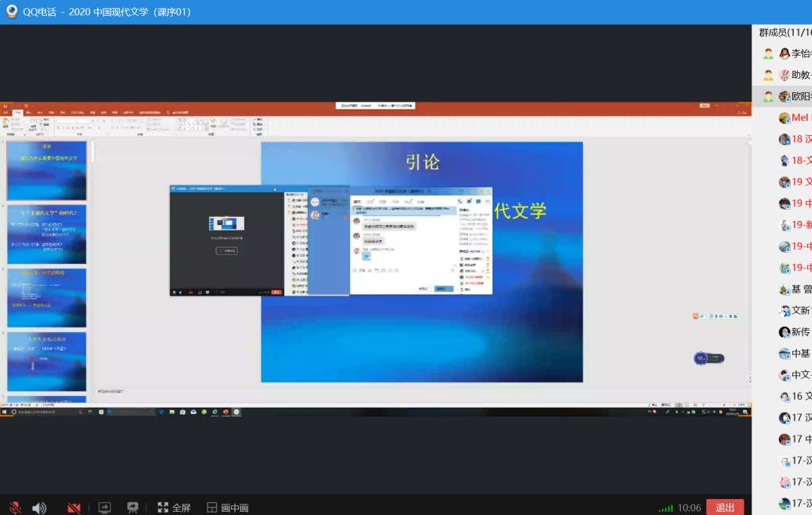
Task: Turn on the disabled camera
Action: click(74, 508)
